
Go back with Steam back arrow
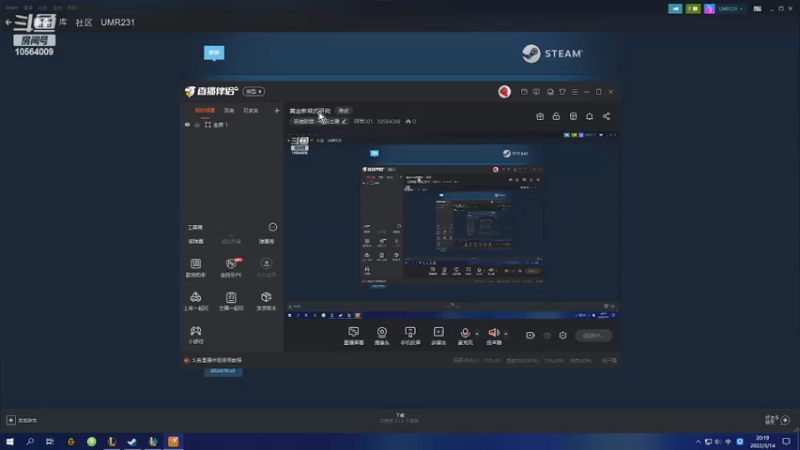pos(8,22)
